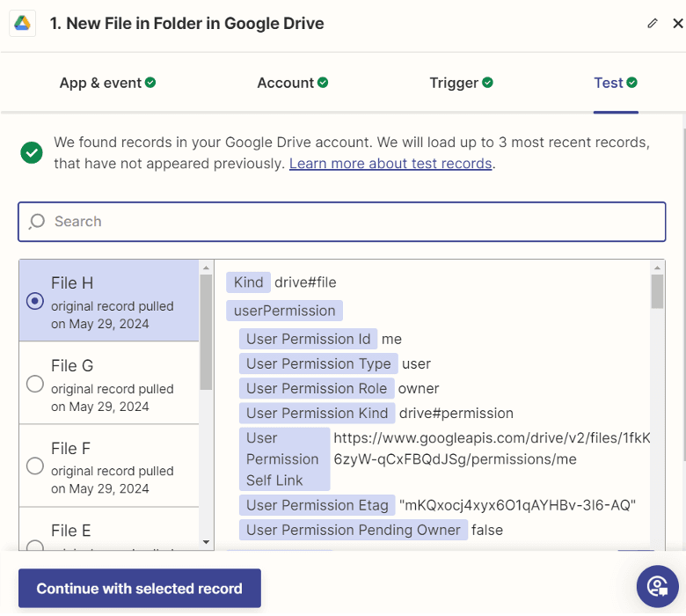Select the File H record radio button
The width and height of the screenshot is (686, 616).
click(x=35, y=301)
